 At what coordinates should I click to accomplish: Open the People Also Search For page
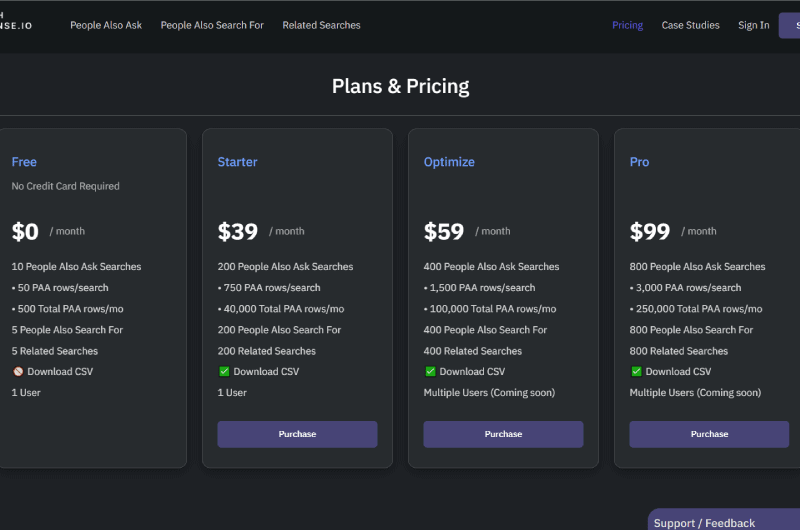212,25
